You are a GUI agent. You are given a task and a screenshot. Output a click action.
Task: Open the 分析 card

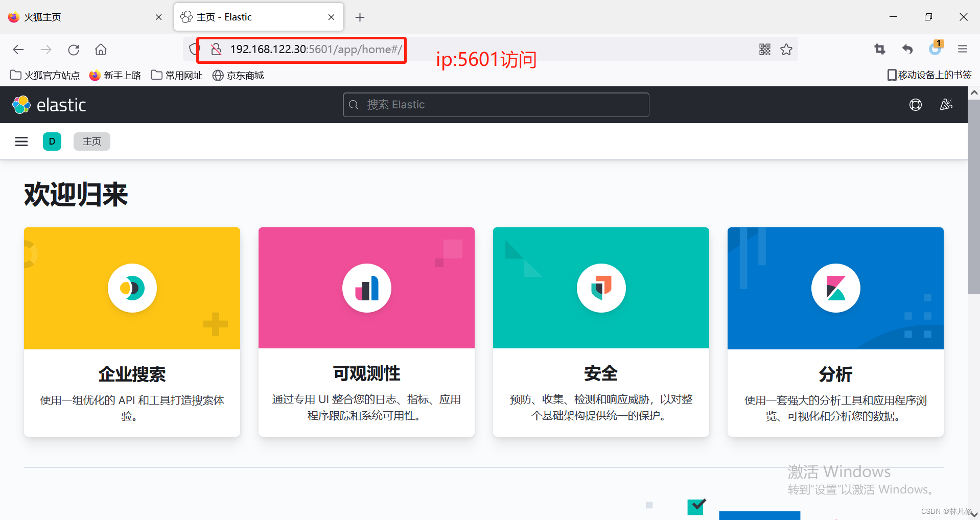(x=835, y=332)
